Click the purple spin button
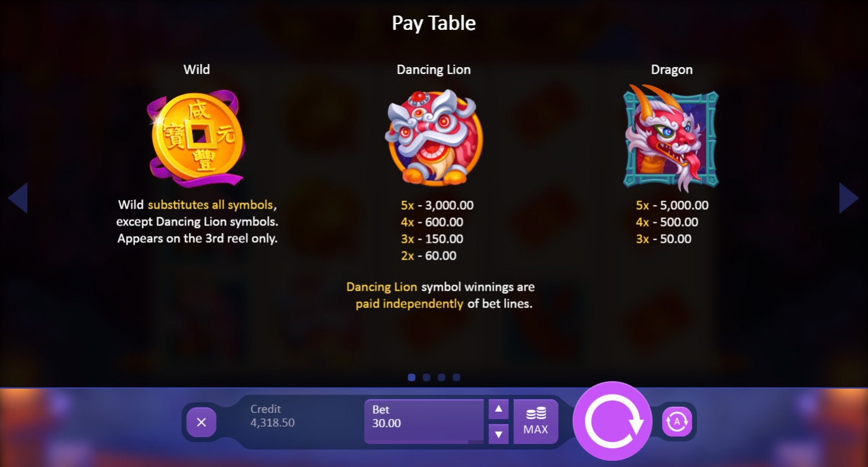The height and width of the screenshot is (467, 868). [x=613, y=422]
